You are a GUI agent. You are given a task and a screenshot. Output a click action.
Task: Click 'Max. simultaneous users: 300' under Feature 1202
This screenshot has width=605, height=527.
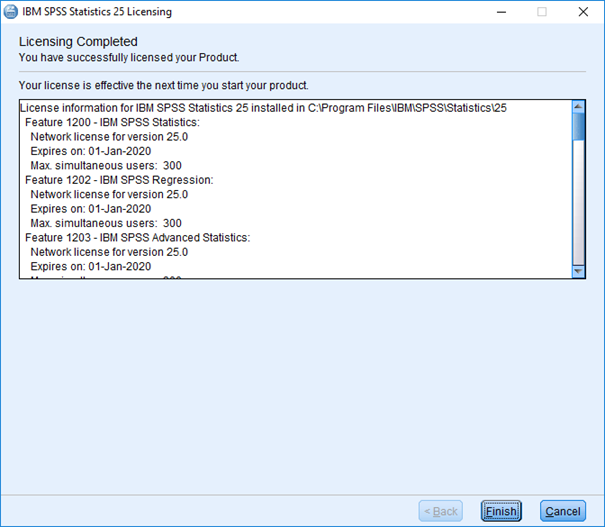coord(106,223)
